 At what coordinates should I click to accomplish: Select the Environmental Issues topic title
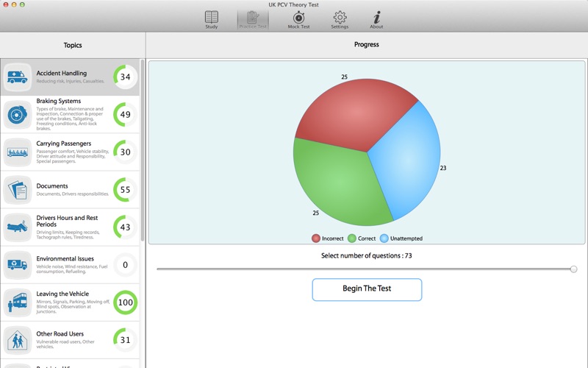(x=65, y=259)
